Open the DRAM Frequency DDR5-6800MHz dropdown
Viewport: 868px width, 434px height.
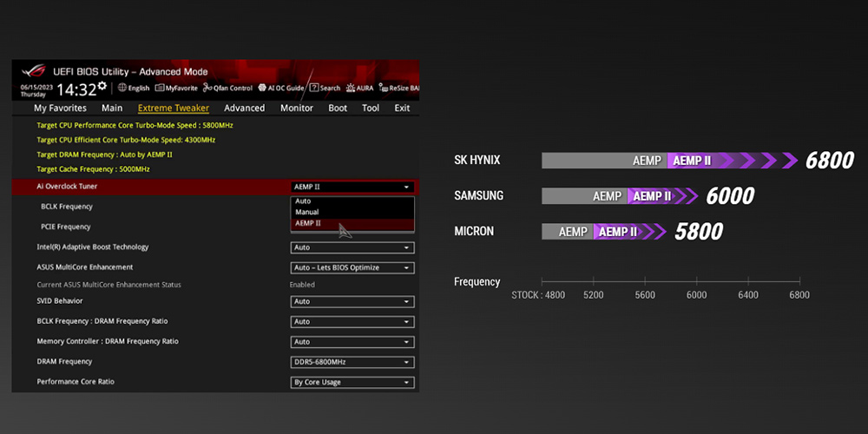352,362
